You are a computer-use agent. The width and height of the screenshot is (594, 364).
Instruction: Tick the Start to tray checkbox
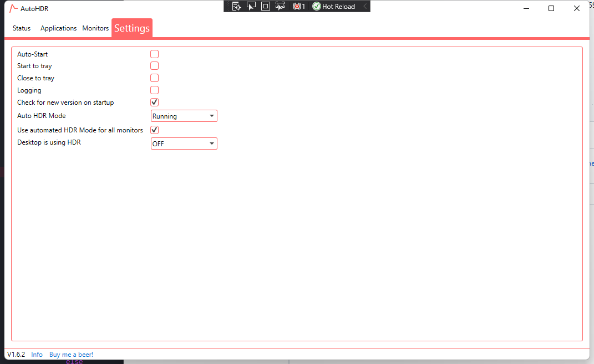[x=155, y=66]
